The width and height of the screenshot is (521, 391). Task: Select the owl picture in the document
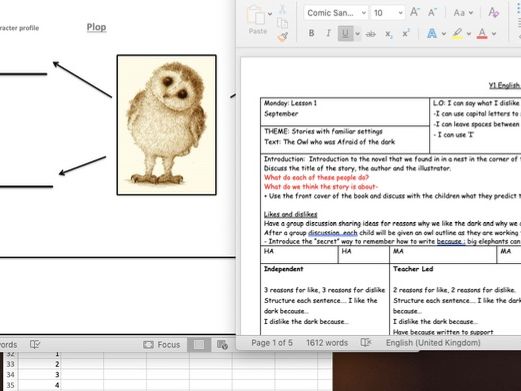(167, 125)
